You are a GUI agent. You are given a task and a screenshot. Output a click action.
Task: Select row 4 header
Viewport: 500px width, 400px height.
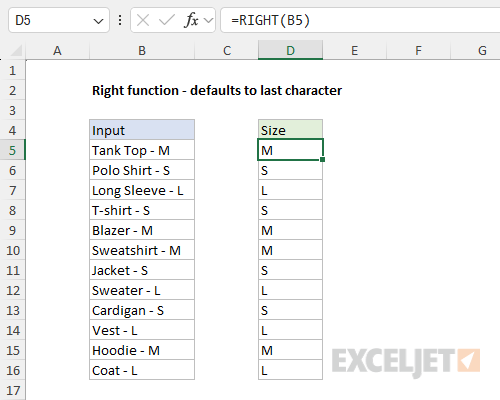[13, 130]
